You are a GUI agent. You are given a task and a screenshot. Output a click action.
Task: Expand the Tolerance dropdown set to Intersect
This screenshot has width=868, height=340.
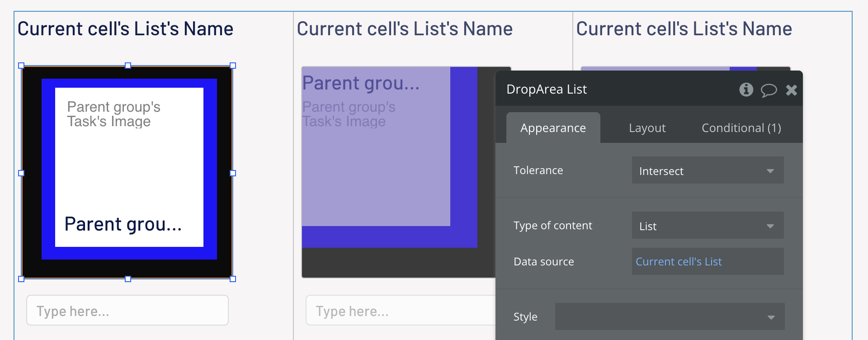pyautogui.click(x=708, y=170)
